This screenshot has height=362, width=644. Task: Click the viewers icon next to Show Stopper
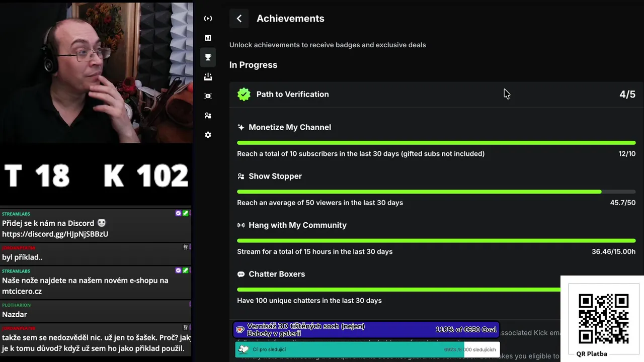click(x=240, y=176)
